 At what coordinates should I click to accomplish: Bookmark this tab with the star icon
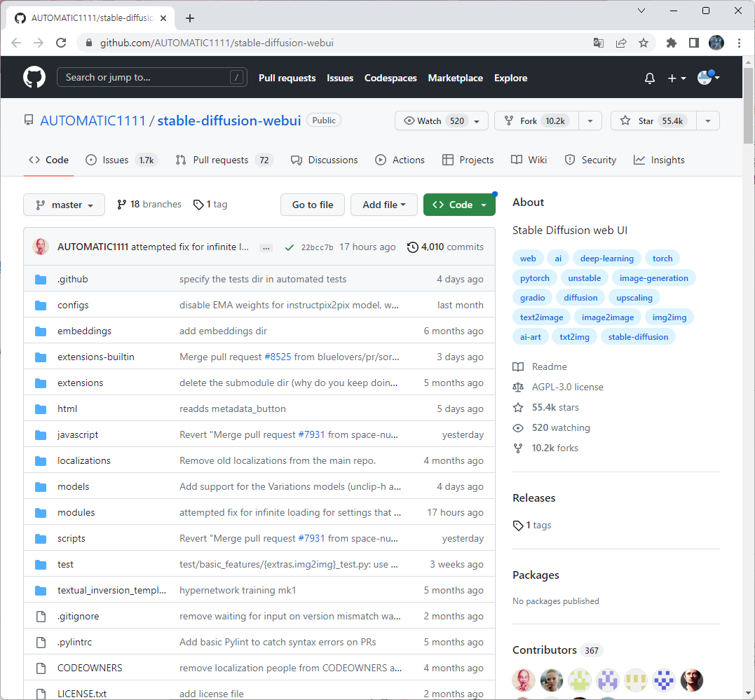644,43
